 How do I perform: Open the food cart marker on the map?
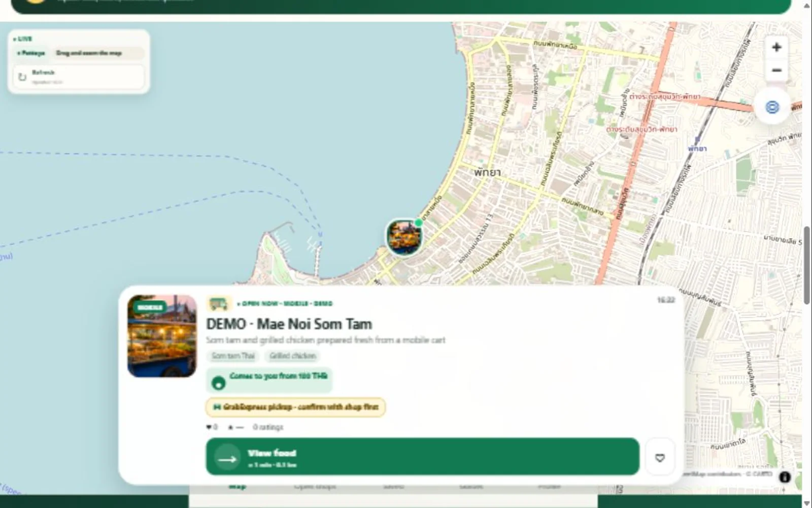click(x=404, y=237)
